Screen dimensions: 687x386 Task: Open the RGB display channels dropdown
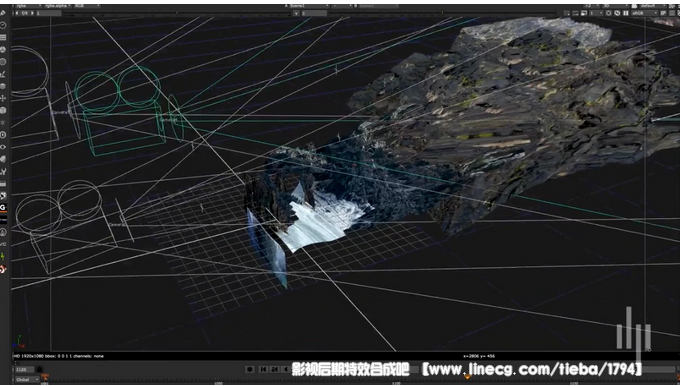click(x=86, y=6)
